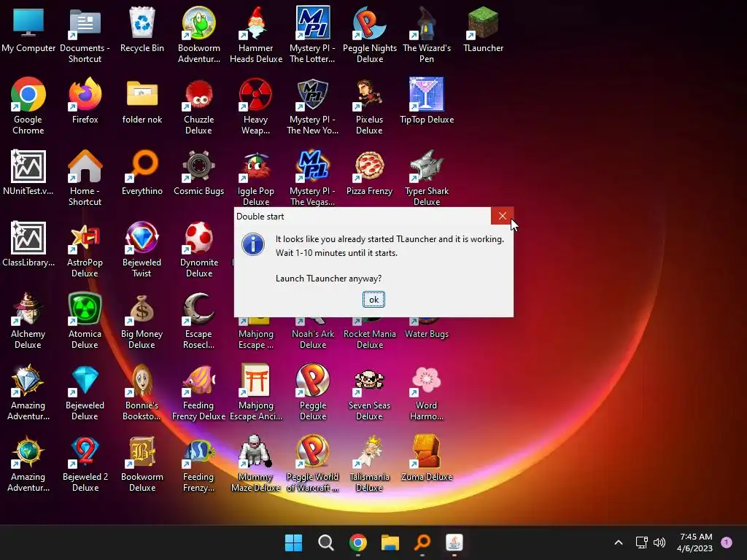Select Peggle World of Warcraft shortcut
This screenshot has width=747, height=560.
click(x=312, y=464)
